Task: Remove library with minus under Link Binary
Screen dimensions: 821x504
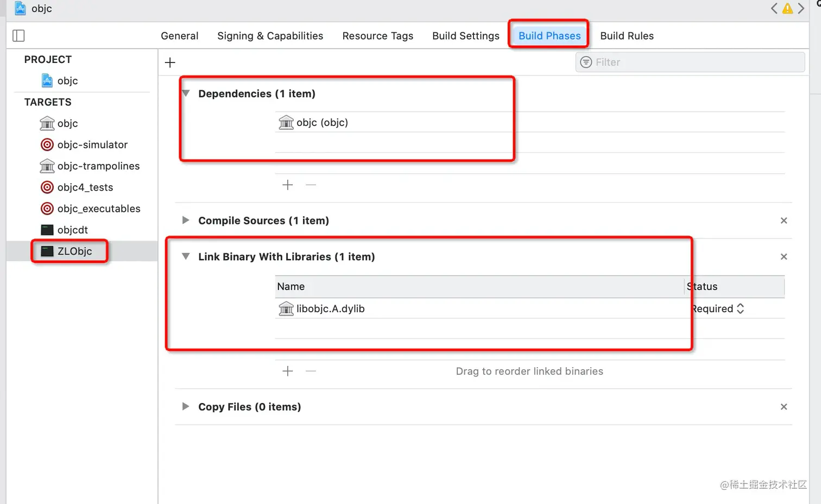Action: point(311,371)
